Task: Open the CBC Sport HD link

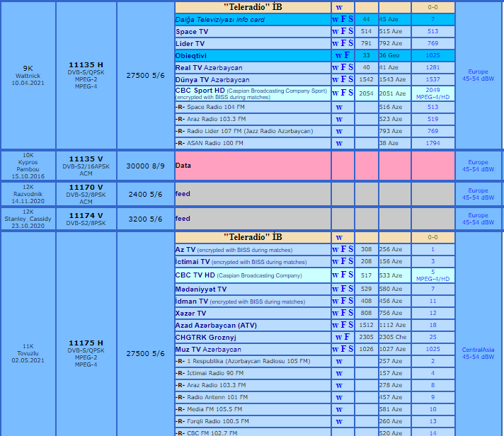Action: (x=200, y=91)
